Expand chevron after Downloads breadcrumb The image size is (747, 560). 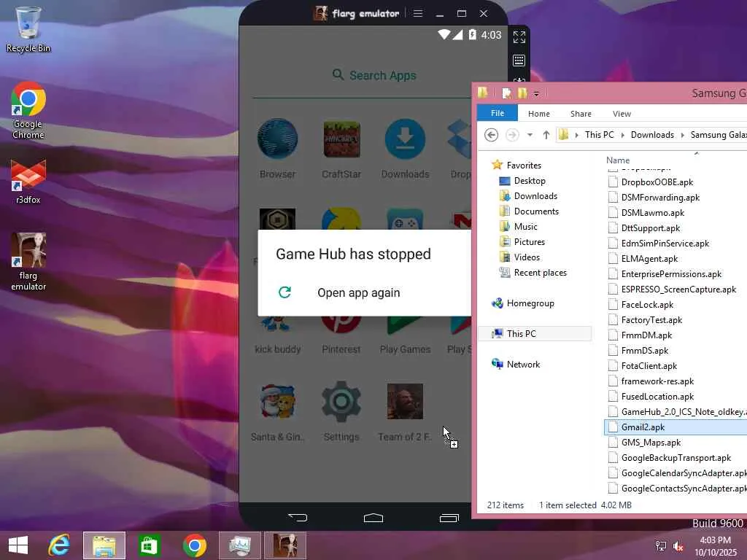[682, 135]
